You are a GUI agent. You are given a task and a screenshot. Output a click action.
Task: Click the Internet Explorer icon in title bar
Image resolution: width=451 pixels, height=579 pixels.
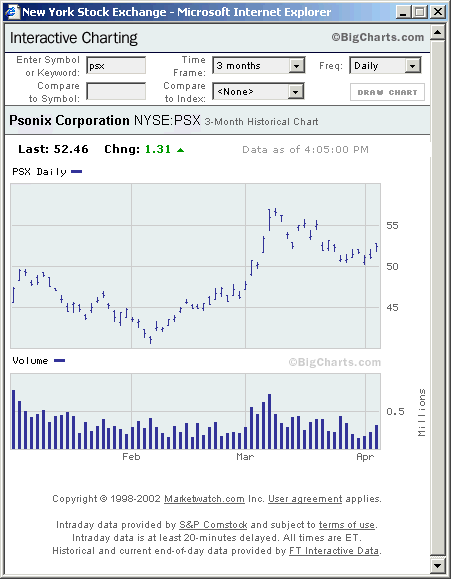coord(12,12)
